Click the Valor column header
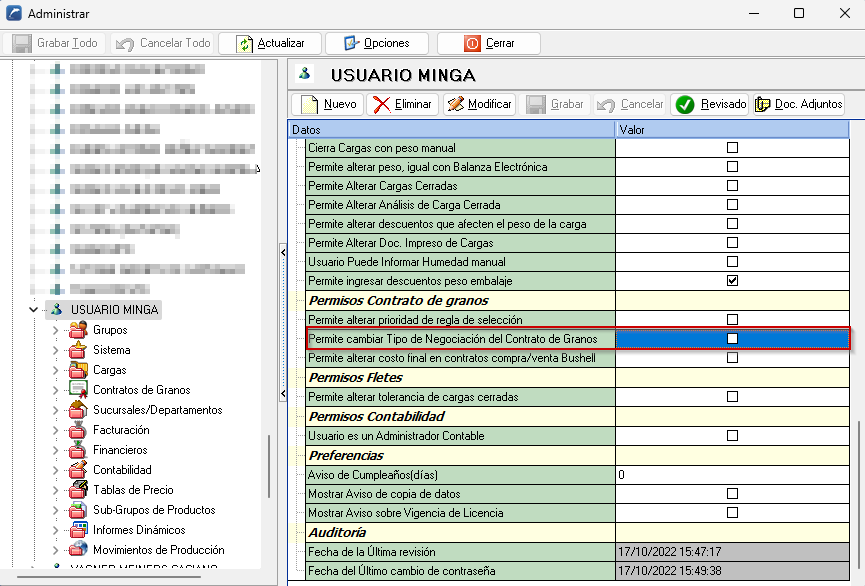The height and width of the screenshot is (586, 865). click(732, 130)
